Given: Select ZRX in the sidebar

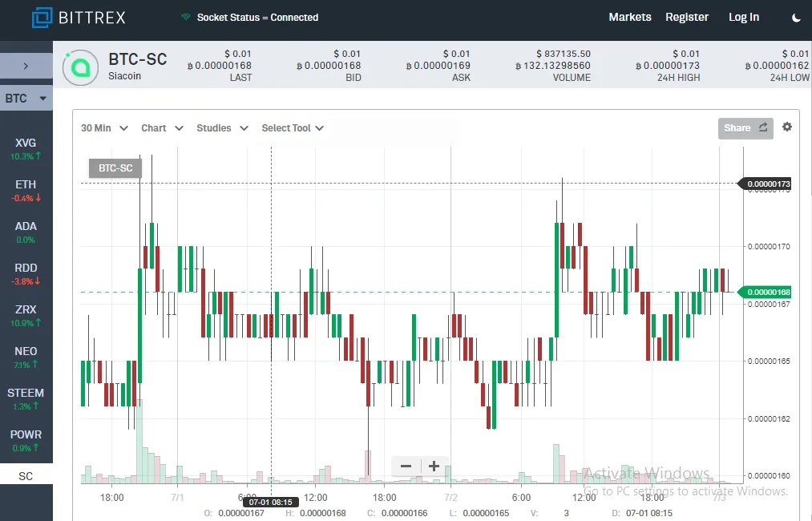Looking at the screenshot, I should [26, 315].
